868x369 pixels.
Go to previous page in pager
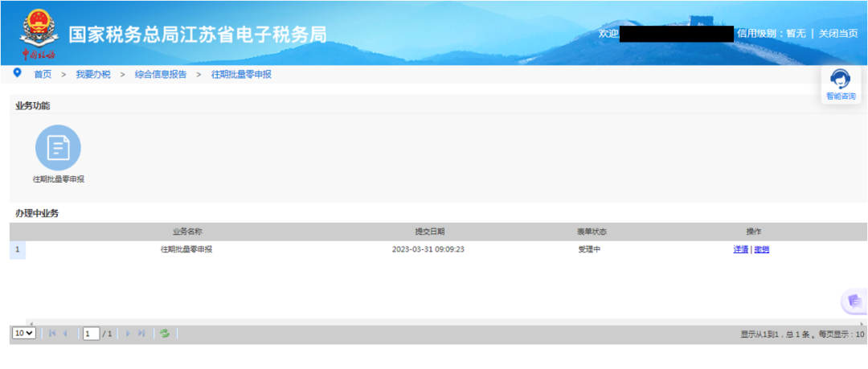coord(65,334)
